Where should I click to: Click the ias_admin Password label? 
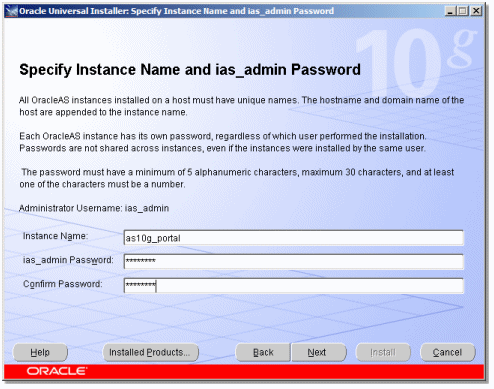click(68, 260)
